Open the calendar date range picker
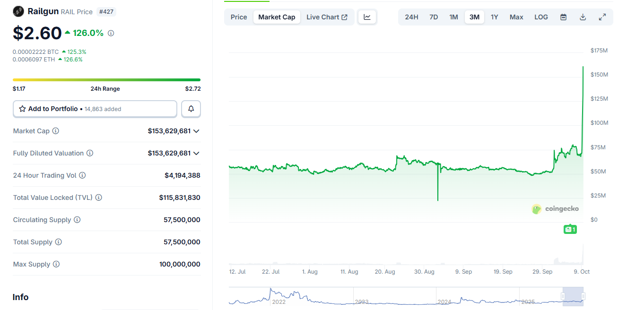 click(563, 17)
